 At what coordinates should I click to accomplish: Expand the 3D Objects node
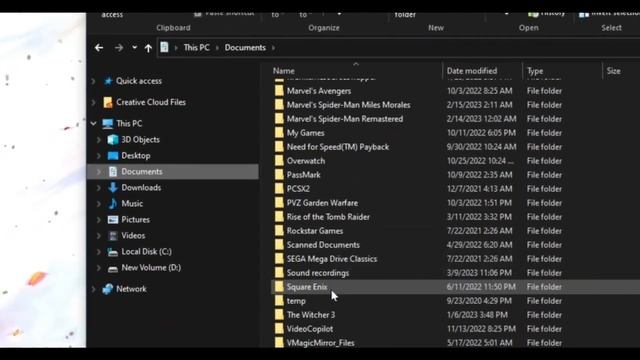point(99,140)
